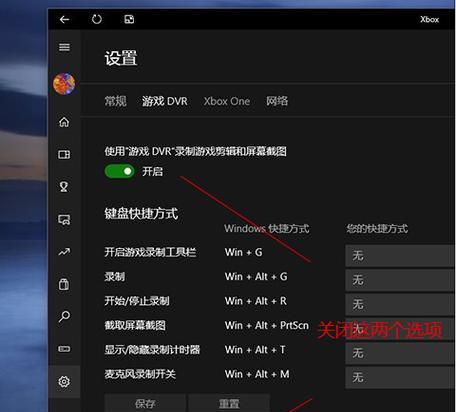Click the Xbox title text
456x412 pixels.
[x=429, y=19]
